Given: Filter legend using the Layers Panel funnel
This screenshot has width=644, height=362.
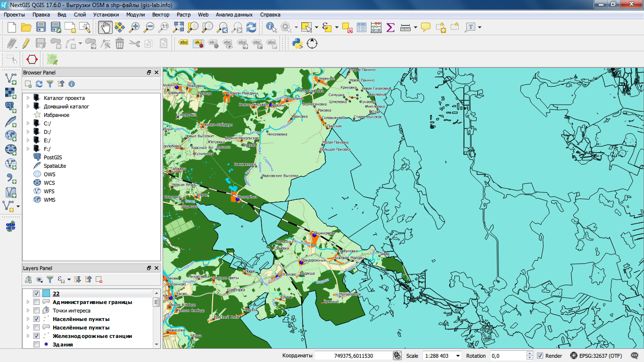Looking at the screenshot, I should pos(50,280).
